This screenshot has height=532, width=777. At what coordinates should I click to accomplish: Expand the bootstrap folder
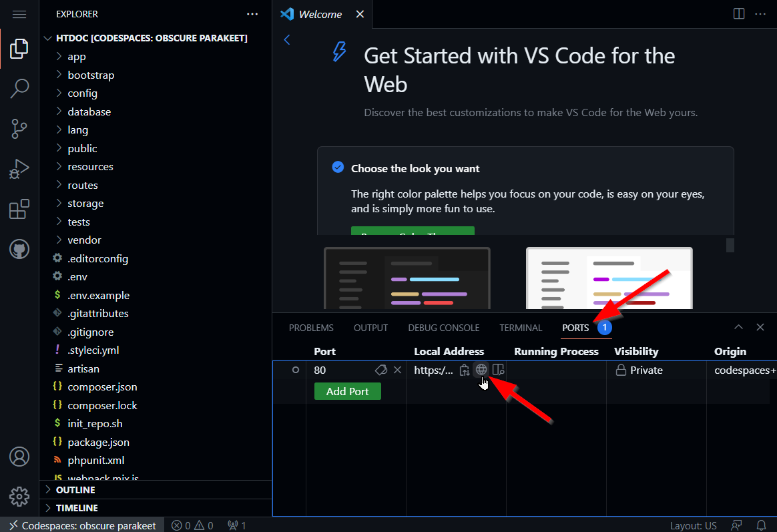click(x=156, y=75)
